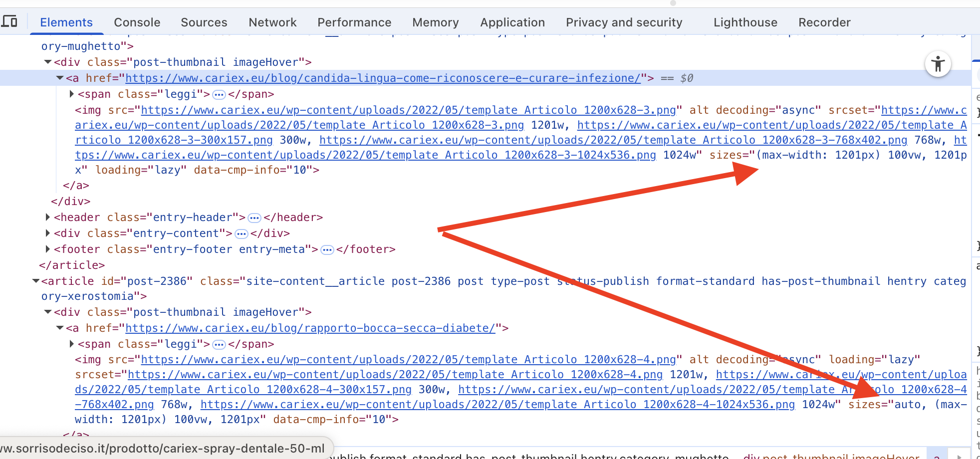Open the Lighthouse tab

[745, 22]
